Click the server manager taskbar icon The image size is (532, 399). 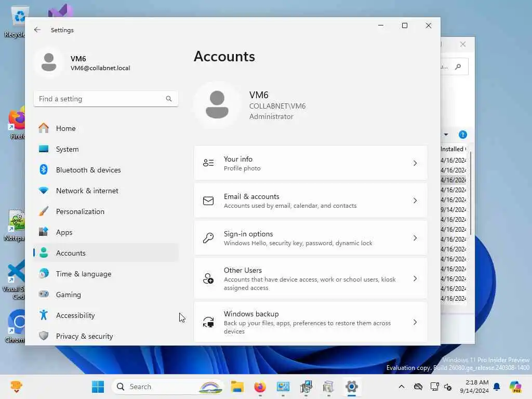pyautogui.click(x=305, y=387)
